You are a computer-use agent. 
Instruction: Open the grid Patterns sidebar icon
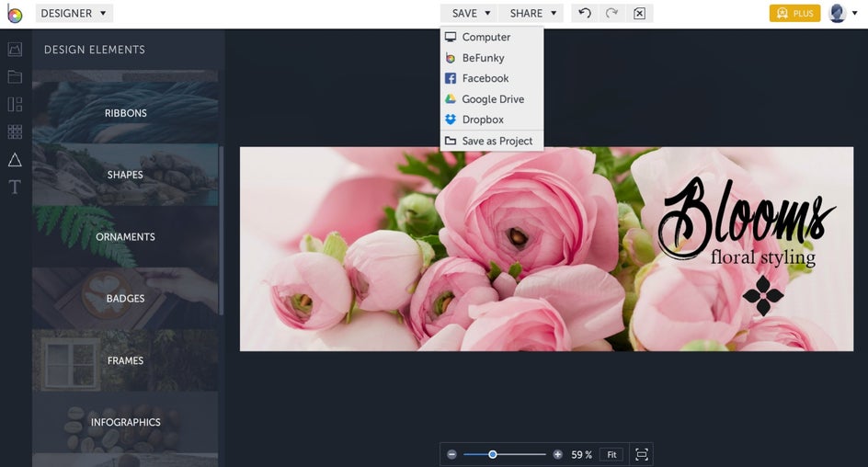[15, 131]
